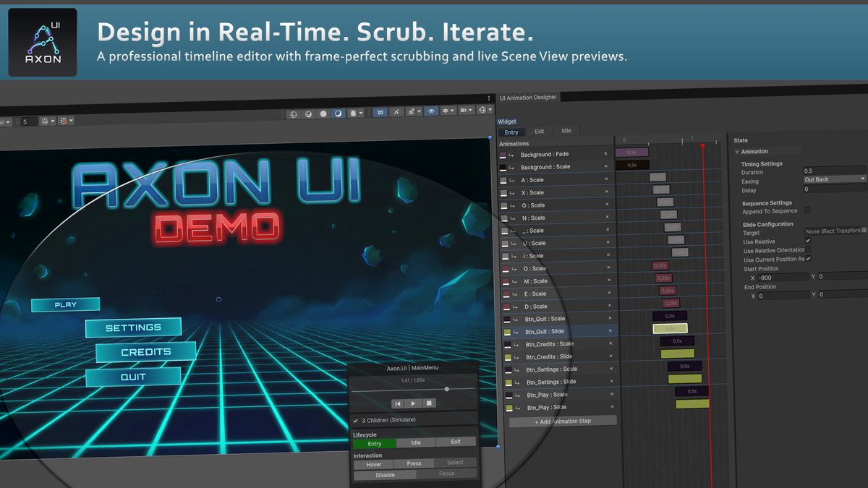Click the Btn_Quit : Slide color swatch

506,332
